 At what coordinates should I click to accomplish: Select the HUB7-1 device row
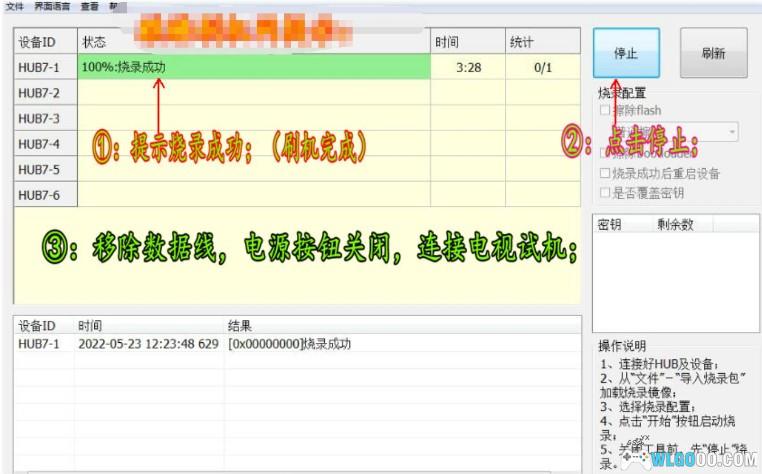coord(297,67)
